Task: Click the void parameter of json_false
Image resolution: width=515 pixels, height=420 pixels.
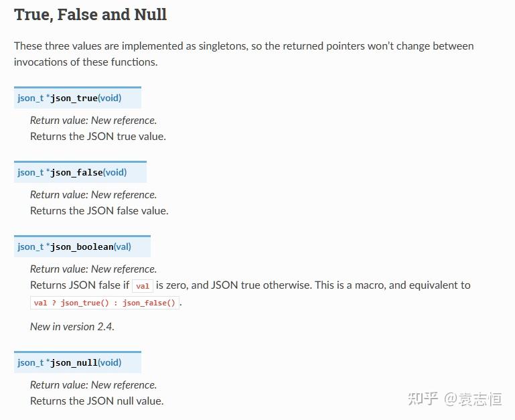Action: [x=115, y=172]
